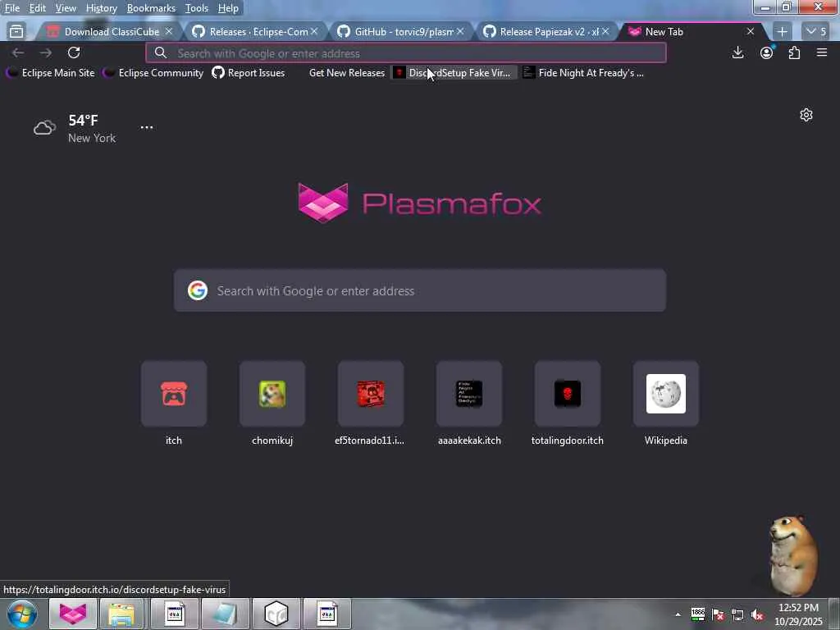Viewport: 840px width, 630px height.
Task: Reload the current page
Action: click(74, 52)
